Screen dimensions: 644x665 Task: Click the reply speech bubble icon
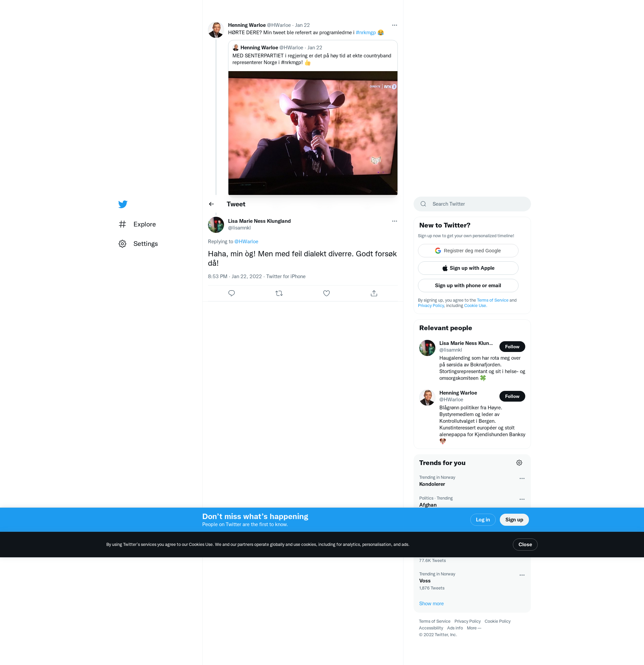point(232,293)
